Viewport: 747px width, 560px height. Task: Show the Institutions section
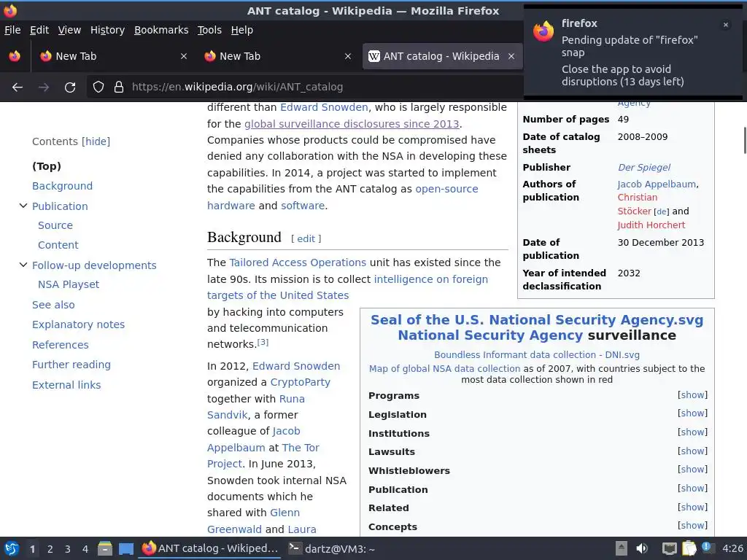click(693, 432)
